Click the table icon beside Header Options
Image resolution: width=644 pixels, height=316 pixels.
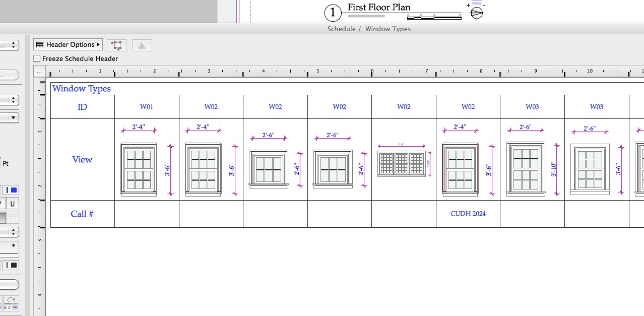[39, 44]
